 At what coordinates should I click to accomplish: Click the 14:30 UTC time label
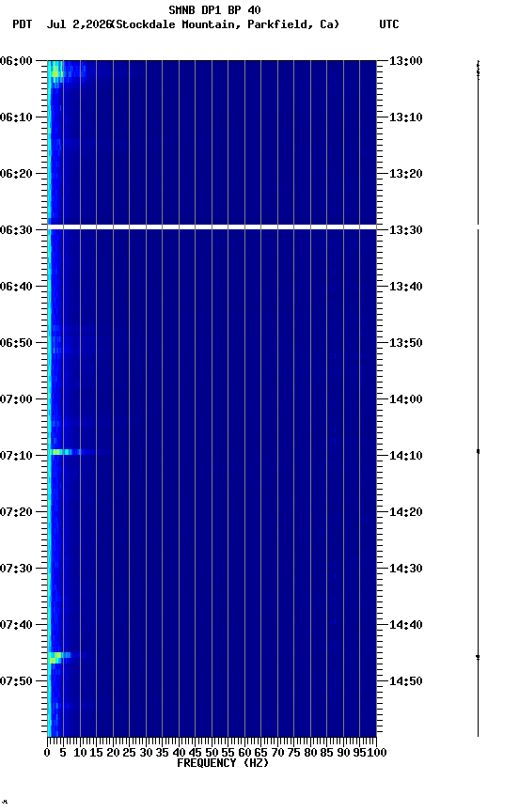(406, 569)
